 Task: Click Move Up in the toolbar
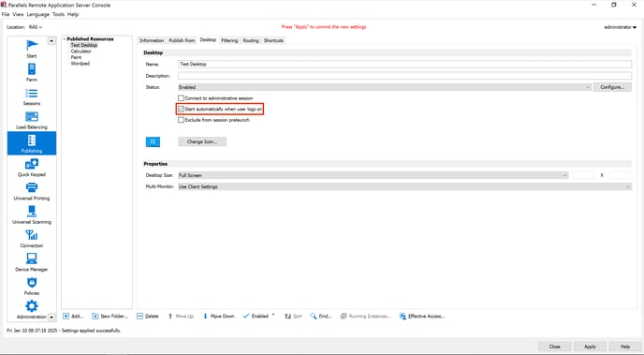point(181,316)
